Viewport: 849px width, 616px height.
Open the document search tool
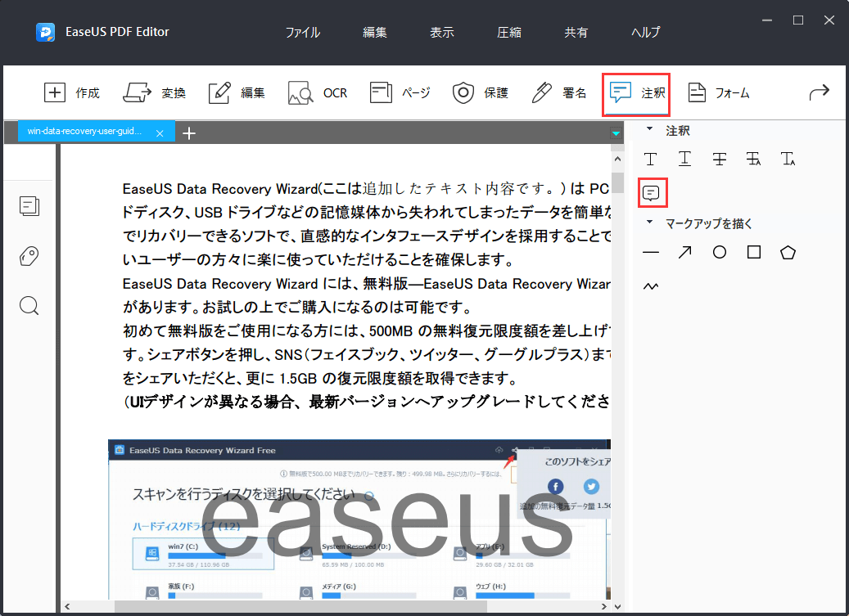pos(29,306)
